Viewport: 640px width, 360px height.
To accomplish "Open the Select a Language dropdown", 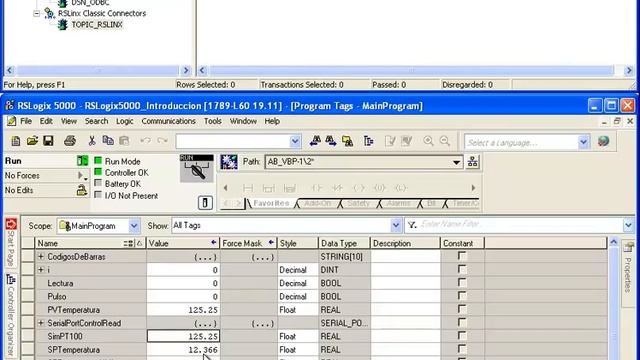I will click(584, 142).
